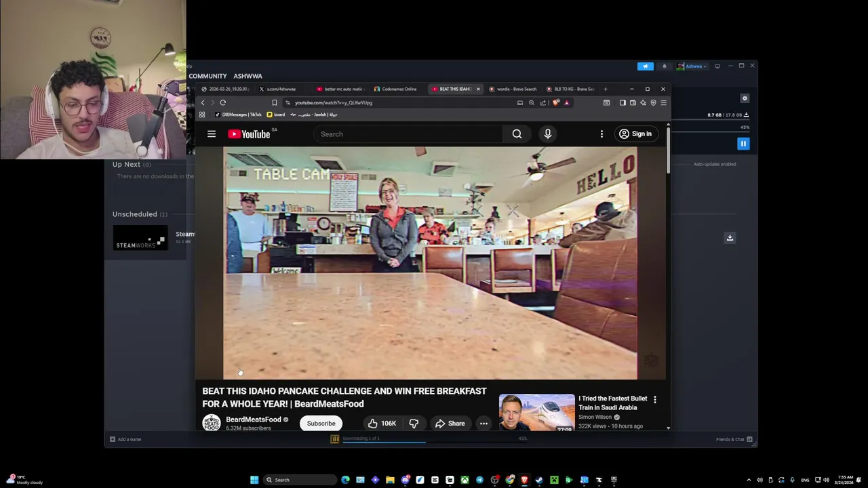Open zoom control in address bar

pos(531,103)
